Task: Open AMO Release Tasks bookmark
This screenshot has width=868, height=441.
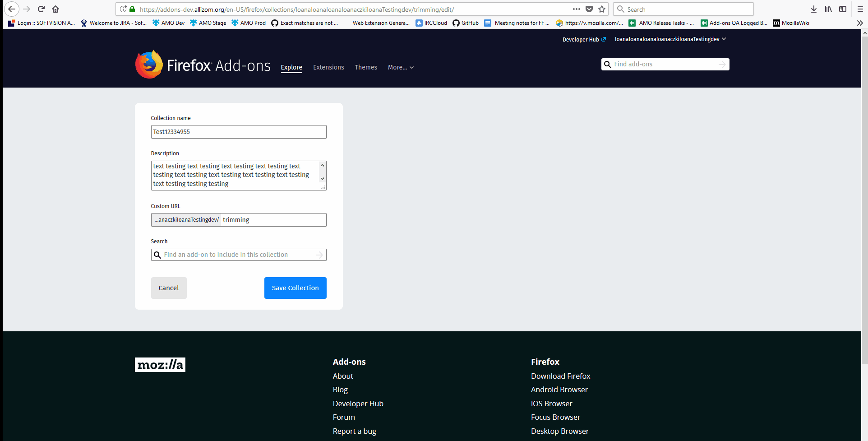Action: [661, 23]
